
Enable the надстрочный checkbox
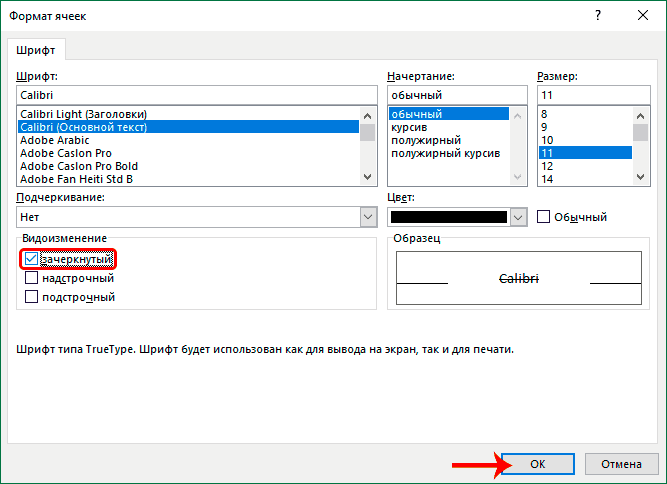coord(31,278)
